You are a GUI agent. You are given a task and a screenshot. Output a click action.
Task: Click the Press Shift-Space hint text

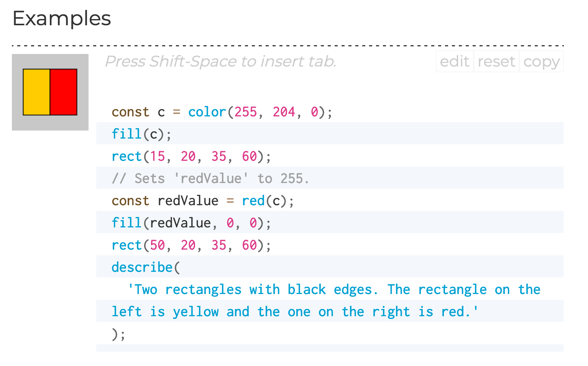pos(221,61)
